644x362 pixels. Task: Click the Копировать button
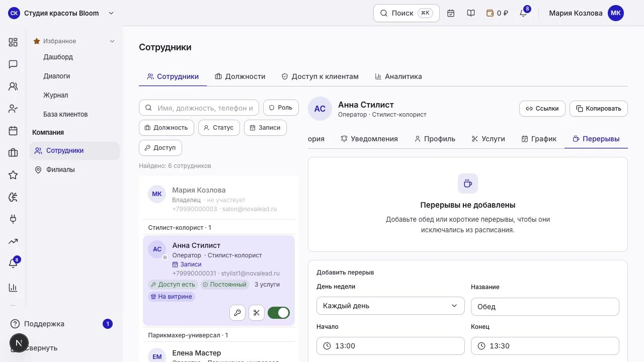599,109
